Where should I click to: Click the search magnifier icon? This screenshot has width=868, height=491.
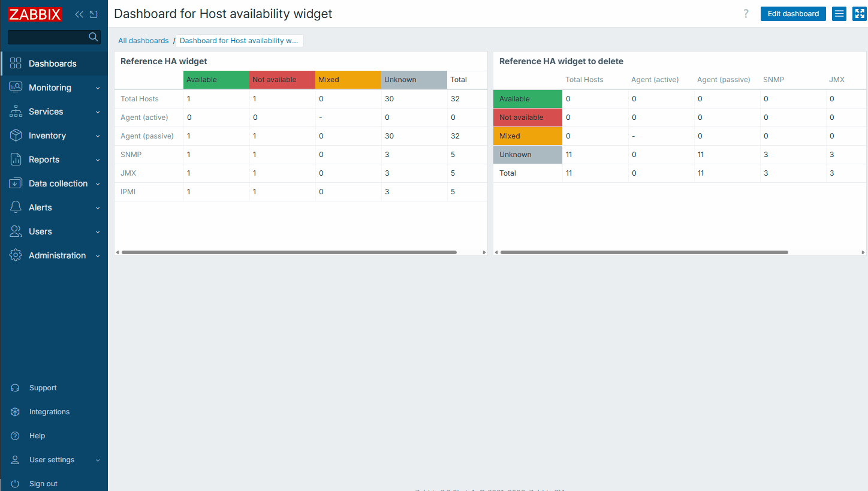[94, 37]
